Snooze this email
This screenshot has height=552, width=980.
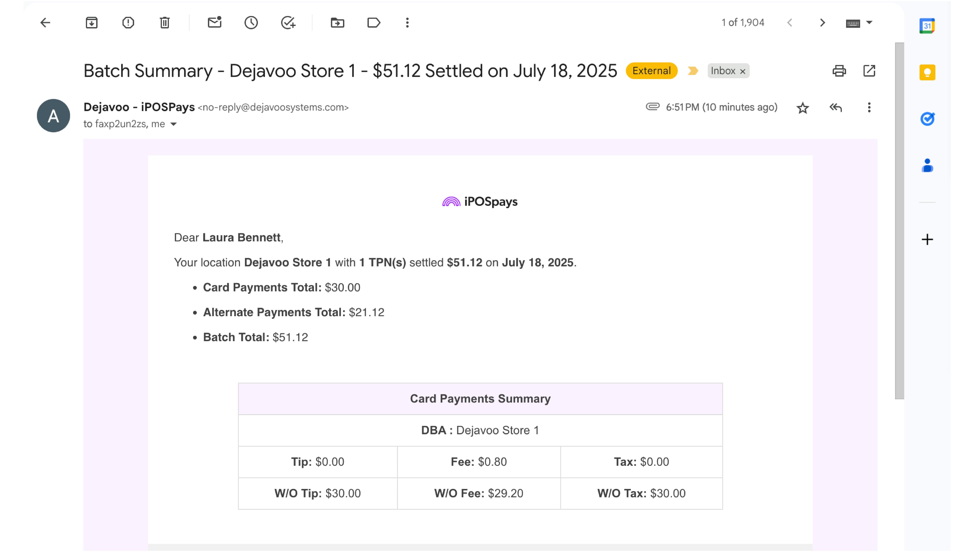pos(251,23)
